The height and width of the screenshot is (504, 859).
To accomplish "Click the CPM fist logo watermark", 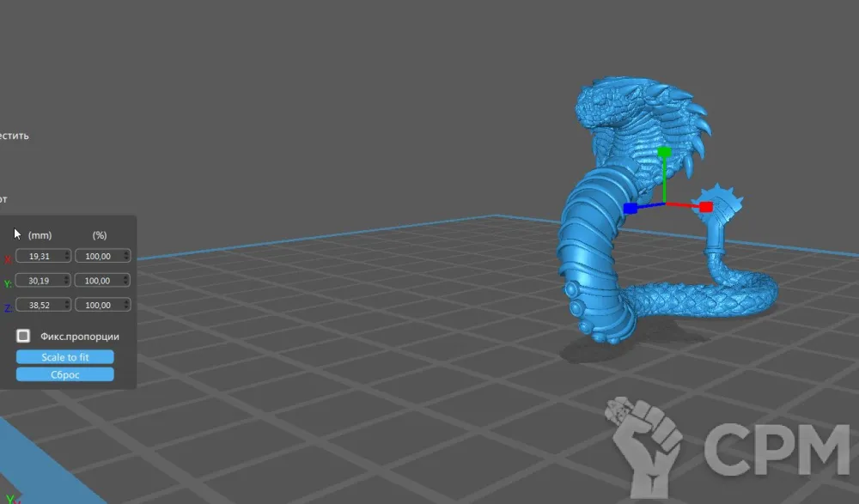I will tap(644, 444).
